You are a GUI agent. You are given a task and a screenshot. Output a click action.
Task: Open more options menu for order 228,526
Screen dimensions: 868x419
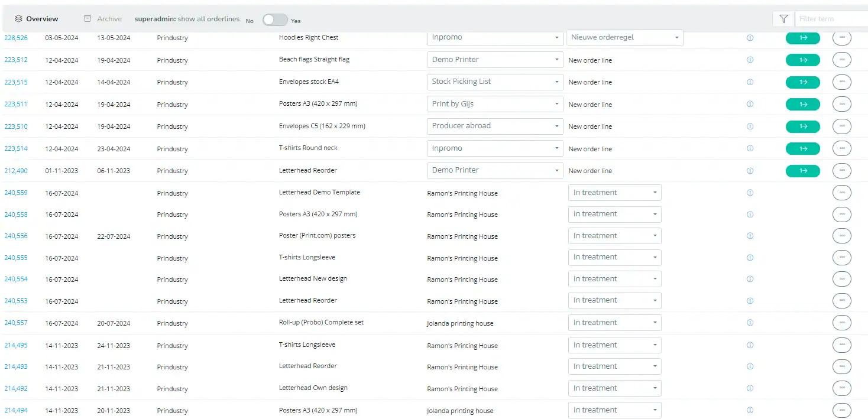842,38
